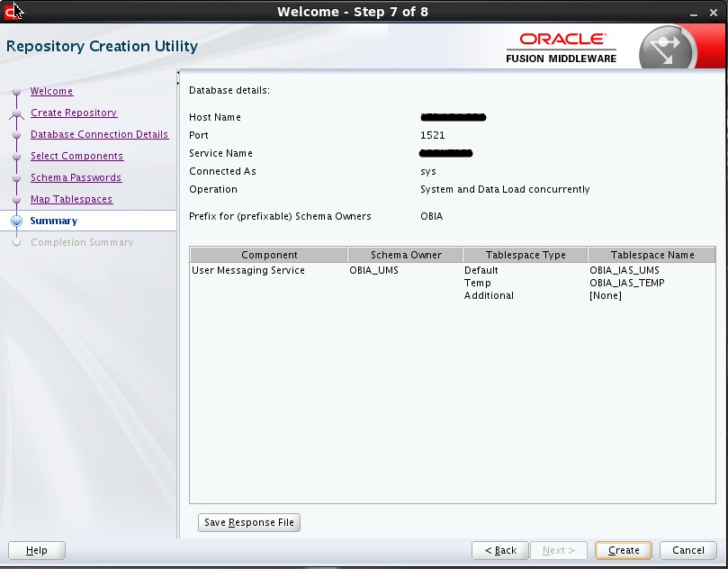The width and height of the screenshot is (728, 569).
Task: Click the disabled Next button
Action: tap(559, 550)
